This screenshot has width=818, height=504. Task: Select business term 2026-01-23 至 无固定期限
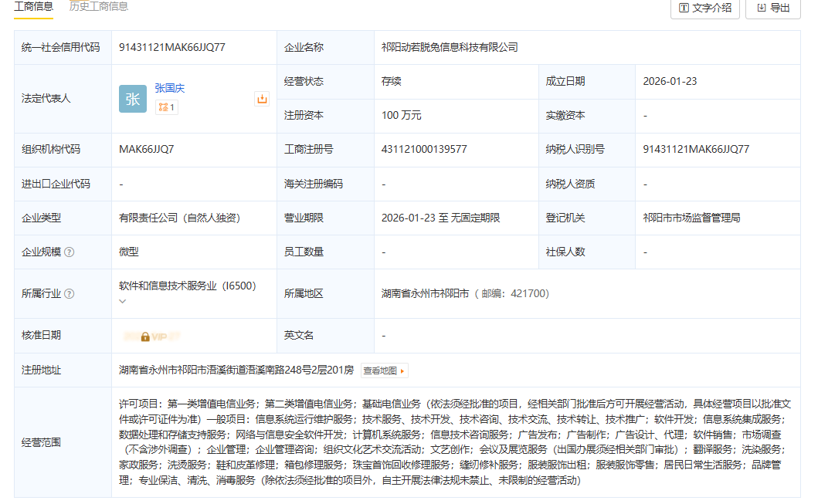[441, 218]
